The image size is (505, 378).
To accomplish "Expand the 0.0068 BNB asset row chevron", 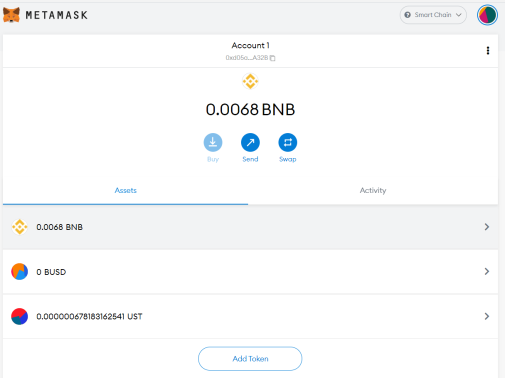I will (487, 227).
